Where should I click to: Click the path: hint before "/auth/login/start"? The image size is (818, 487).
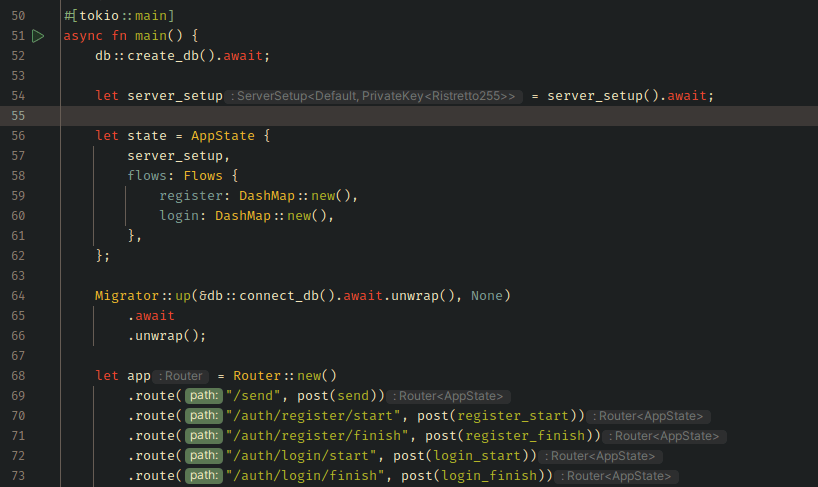tap(204, 456)
